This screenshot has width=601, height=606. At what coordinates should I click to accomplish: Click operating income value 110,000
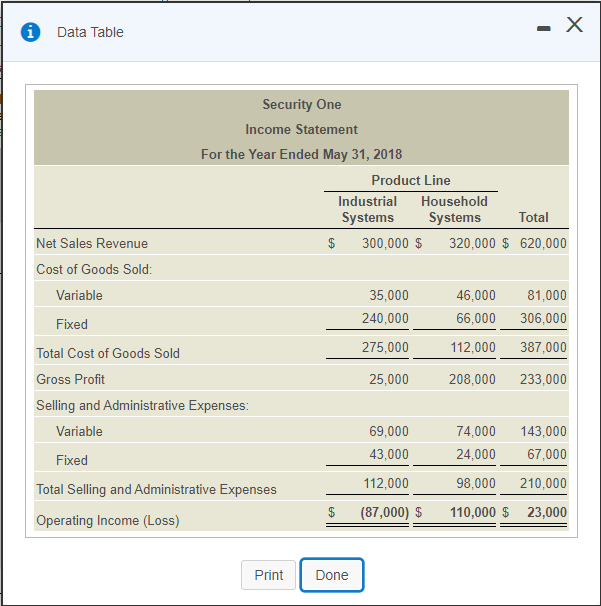point(473,512)
